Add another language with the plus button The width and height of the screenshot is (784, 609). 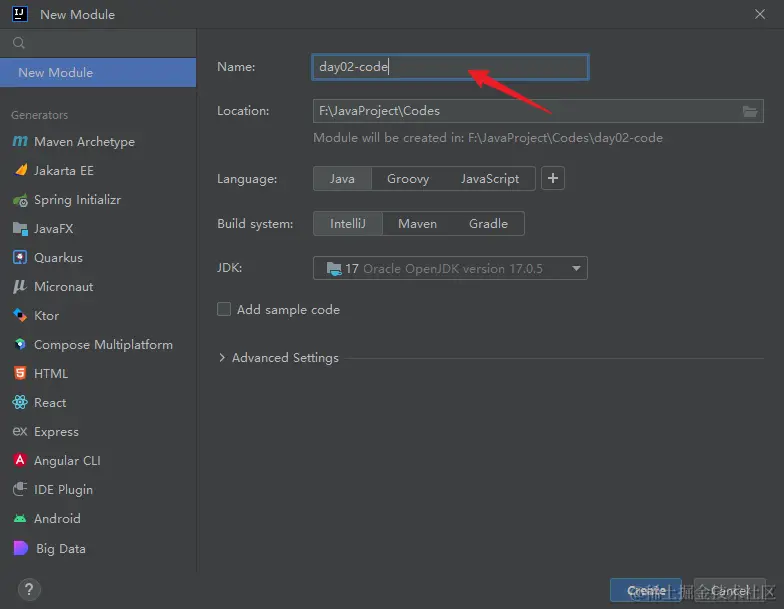coord(552,178)
